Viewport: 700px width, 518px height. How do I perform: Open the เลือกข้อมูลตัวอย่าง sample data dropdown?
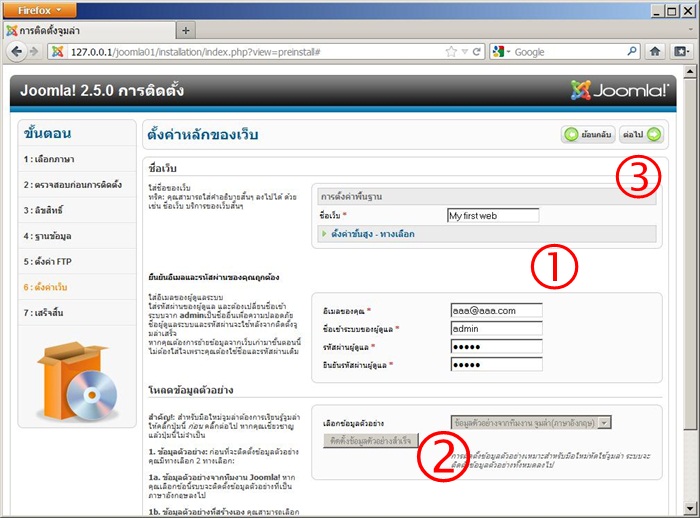(x=531, y=422)
